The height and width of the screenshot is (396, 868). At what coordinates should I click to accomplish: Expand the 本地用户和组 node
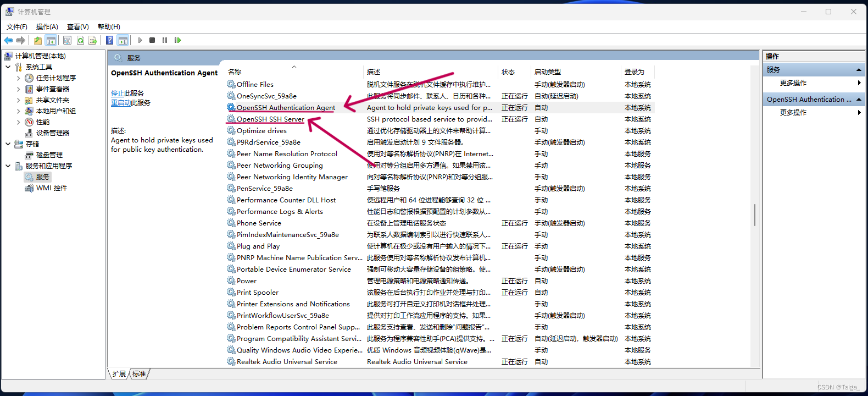(19, 111)
